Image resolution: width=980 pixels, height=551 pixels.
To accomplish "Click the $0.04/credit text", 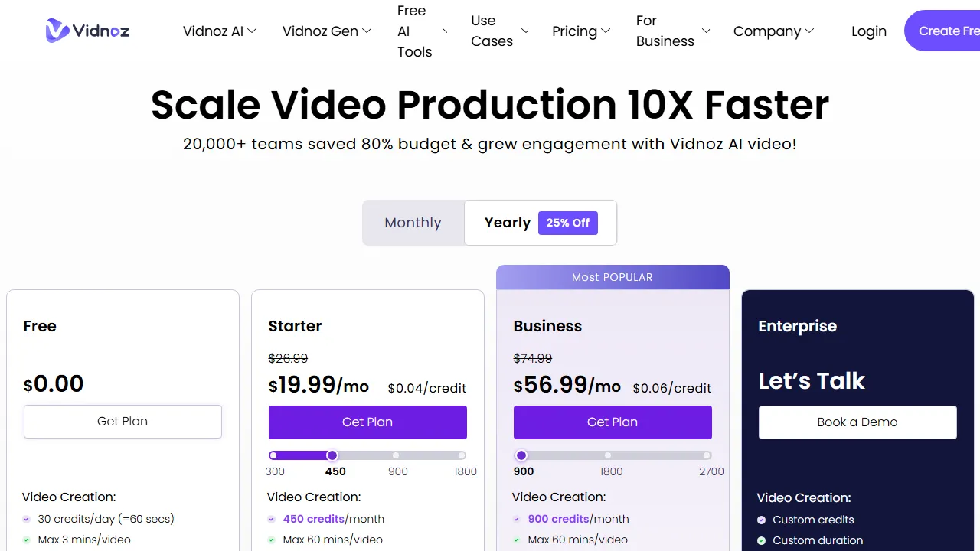I will (x=427, y=388).
